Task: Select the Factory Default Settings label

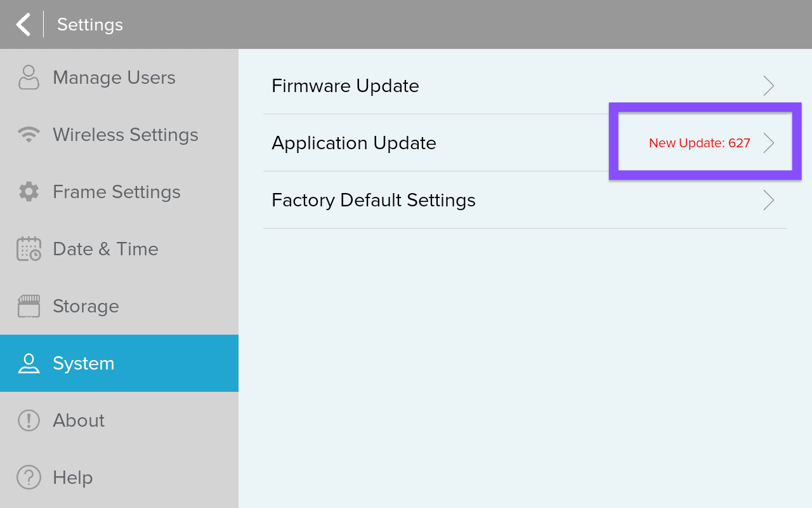Action: pos(373,200)
